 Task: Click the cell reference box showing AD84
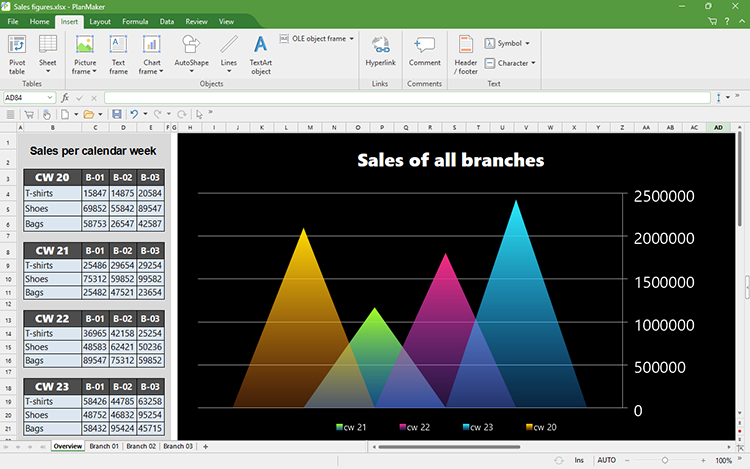(26, 97)
